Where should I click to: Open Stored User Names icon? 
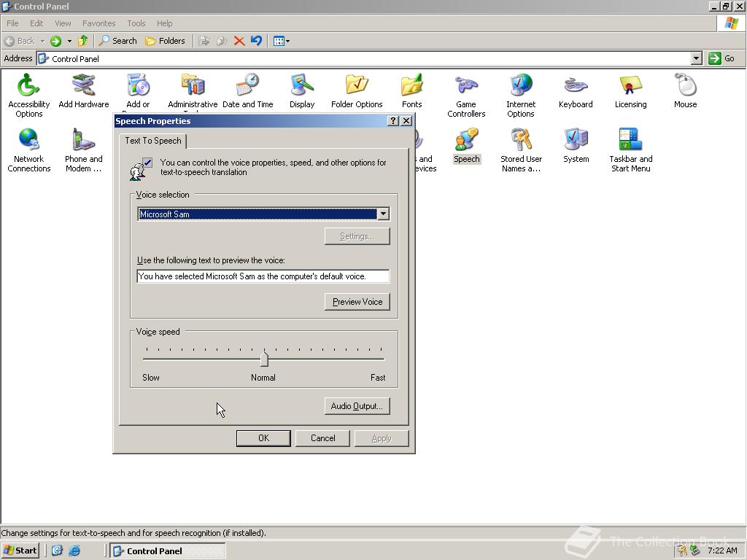[x=521, y=150]
